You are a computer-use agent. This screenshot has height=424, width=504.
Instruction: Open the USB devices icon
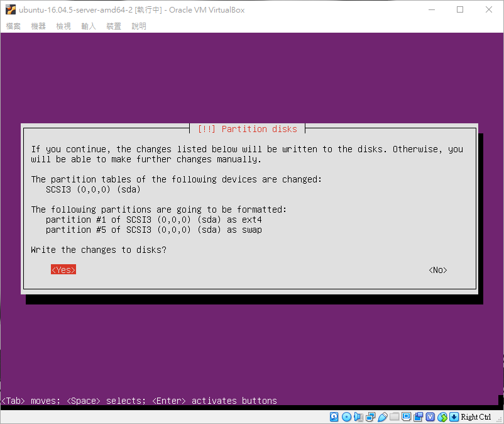pos(382,417)
